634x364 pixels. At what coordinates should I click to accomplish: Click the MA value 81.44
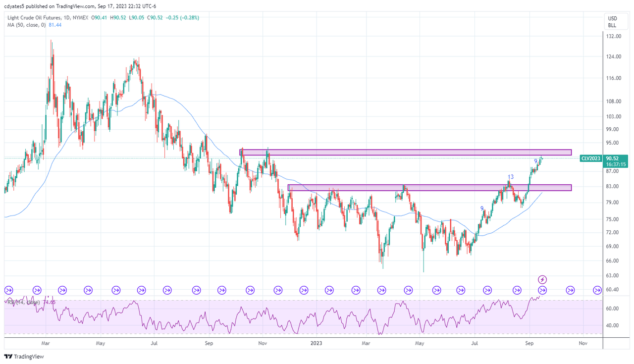tap(54, 25)
